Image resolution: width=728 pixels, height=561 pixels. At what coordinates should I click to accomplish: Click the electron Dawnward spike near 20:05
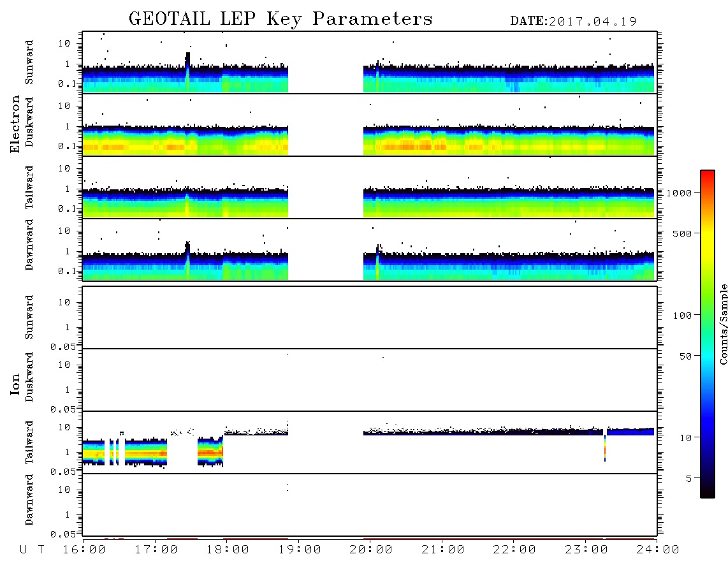click(377, 261)
